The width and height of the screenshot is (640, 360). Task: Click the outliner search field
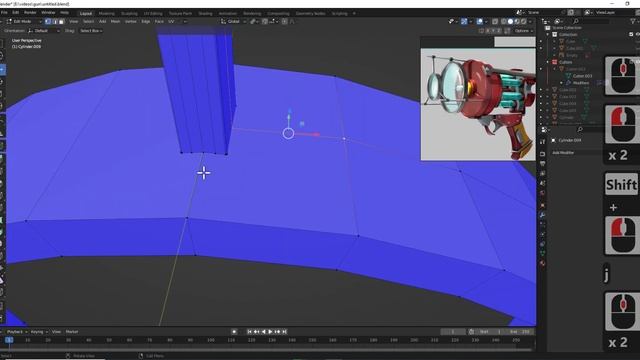click(x=591, y=21)
